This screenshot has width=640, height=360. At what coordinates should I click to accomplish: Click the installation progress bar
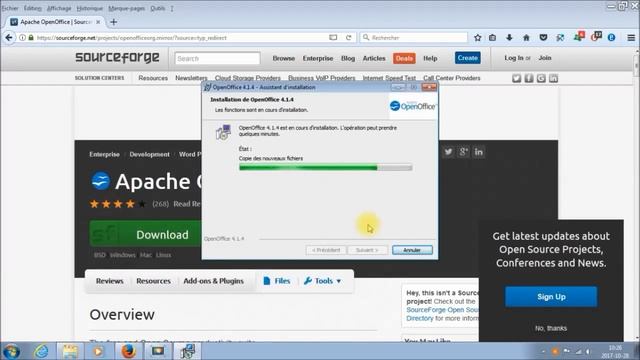325,167
